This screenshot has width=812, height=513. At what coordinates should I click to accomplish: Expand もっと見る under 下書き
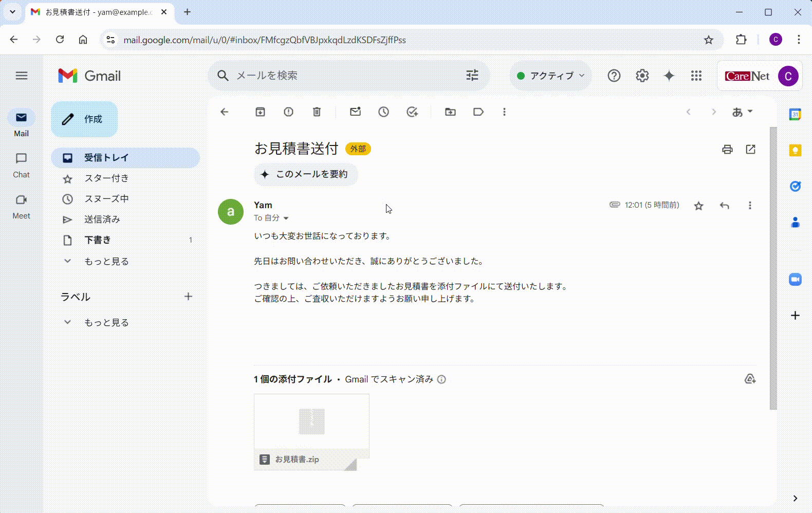tap(106, 261)
